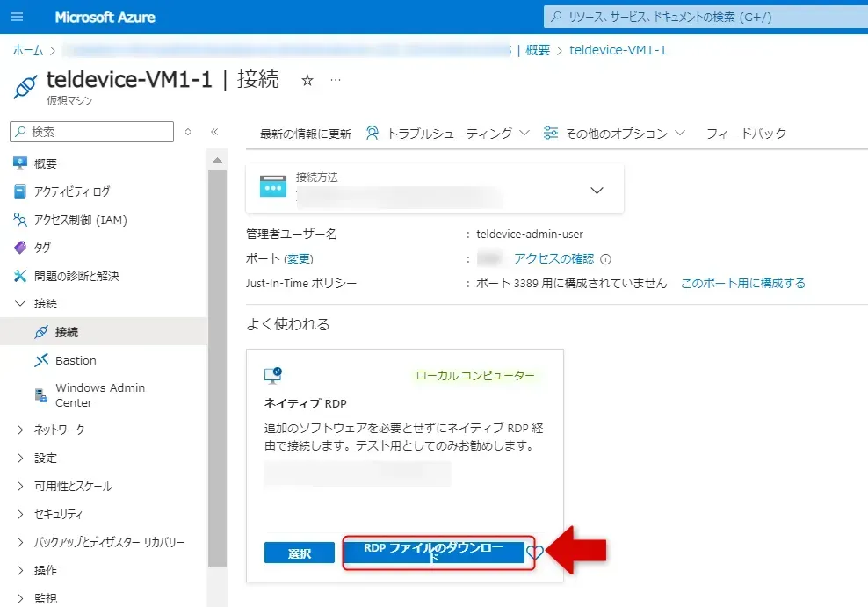This screenshot has height=607, width=868.
Task: Open the Azure portal hamburger menu
Action: coord(18,18)
